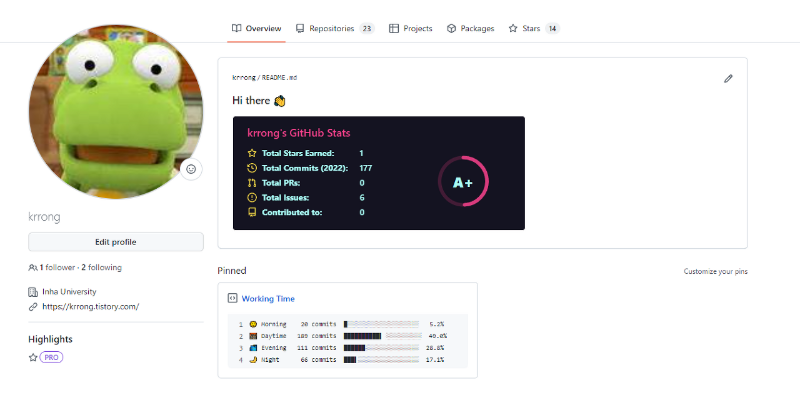Click the people icon beside followers
Screen dimensions: 800x394
click(x=33, y=267)
